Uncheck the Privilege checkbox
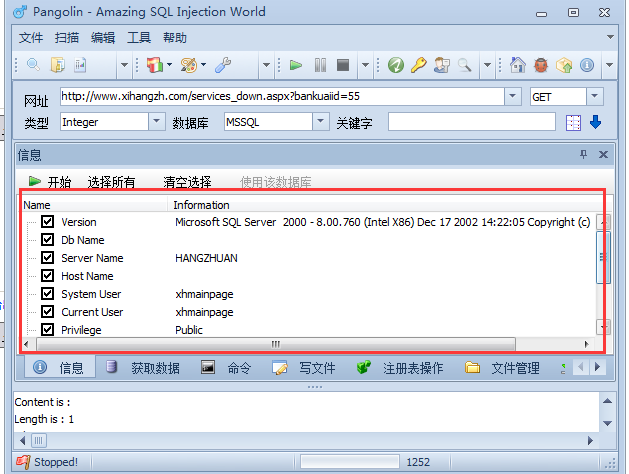629x474 pixels. tap(47, 330)
